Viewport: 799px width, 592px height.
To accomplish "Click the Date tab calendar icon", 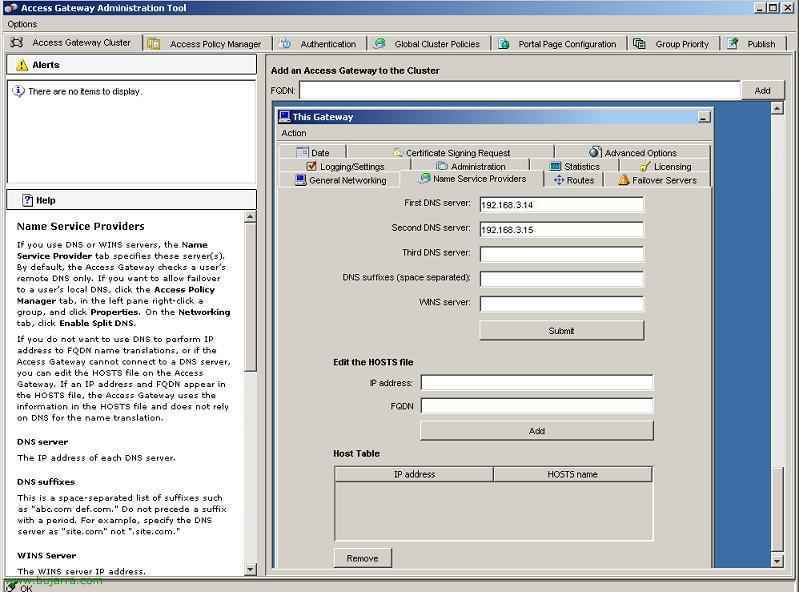I will pyautogui.click(x=302, y=152).
